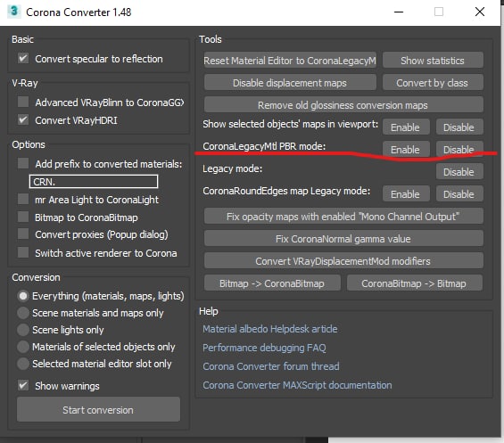Toggle Convert specular to reflection checkbox
504x443 pixels.
point(23,59)
